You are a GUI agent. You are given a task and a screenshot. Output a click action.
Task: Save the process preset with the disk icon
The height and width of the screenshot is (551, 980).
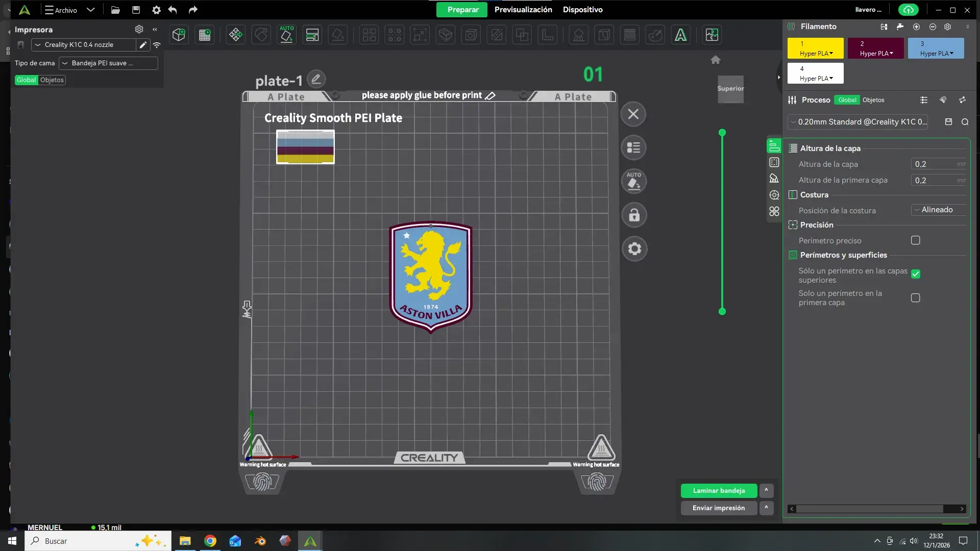coord(948,122)
